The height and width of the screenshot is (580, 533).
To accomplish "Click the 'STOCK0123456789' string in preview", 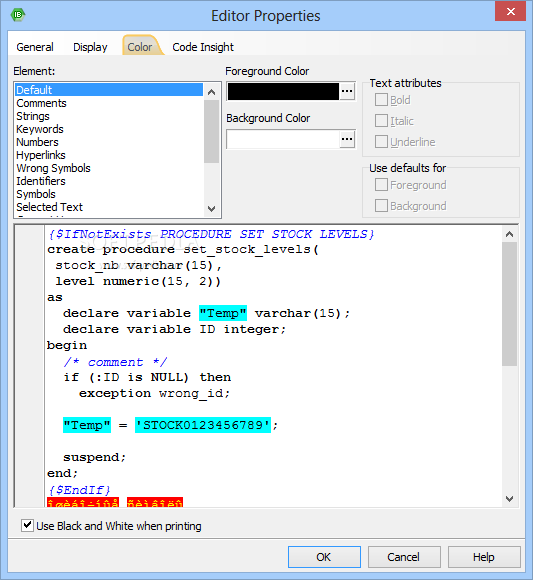I will point(203,425).
